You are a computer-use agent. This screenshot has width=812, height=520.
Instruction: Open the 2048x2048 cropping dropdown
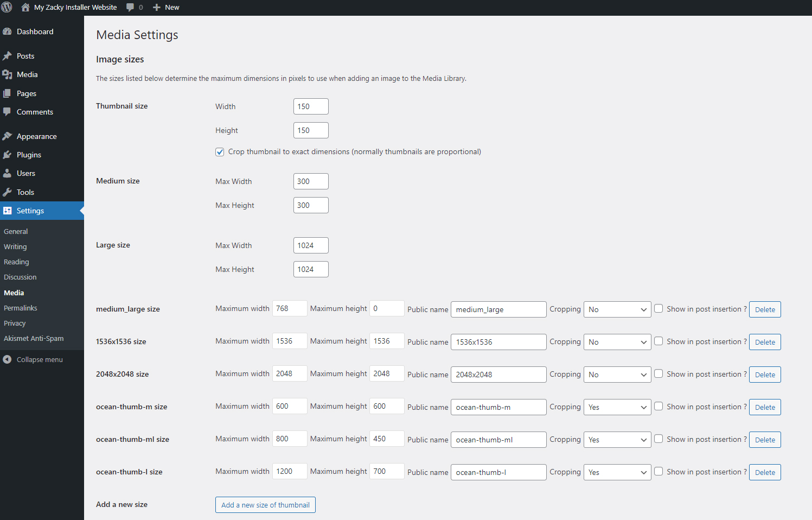click(x=617, y=374)
